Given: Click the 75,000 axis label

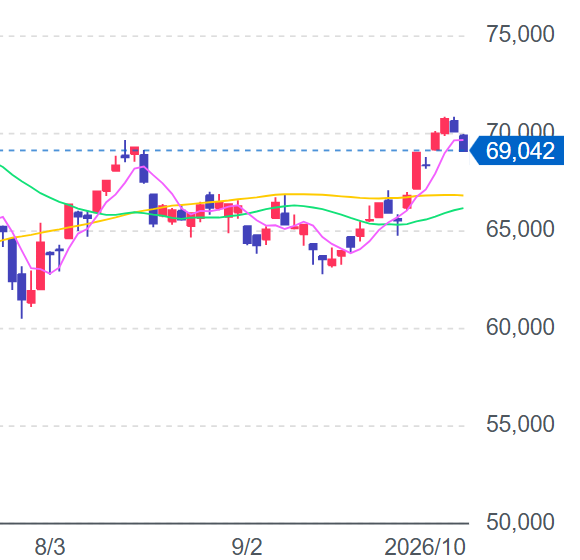Looking at the screenshot, I should [520, 34].
